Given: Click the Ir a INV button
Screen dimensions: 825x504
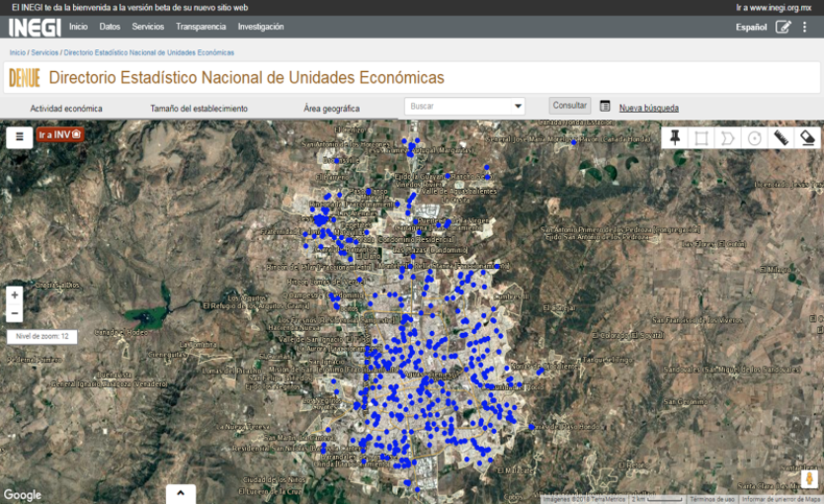Looking at the screenshot, I should coord(60,134).
